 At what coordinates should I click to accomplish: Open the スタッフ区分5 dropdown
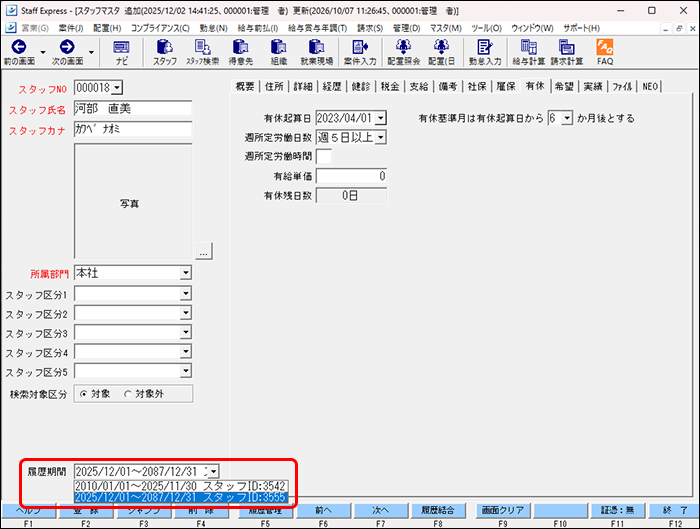point(185,371)
